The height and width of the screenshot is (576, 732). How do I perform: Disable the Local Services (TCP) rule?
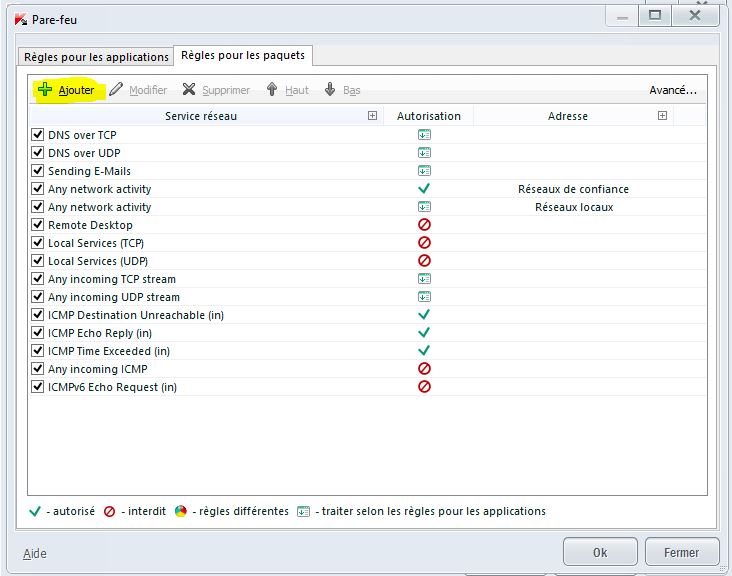click(x=39, y=243)
